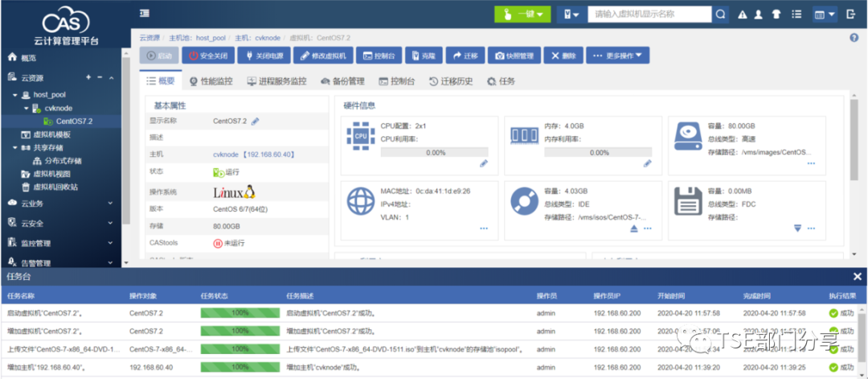Select CentOS7.2 in the resource tree
868x379 pixels.
click(x=74, y=122)
